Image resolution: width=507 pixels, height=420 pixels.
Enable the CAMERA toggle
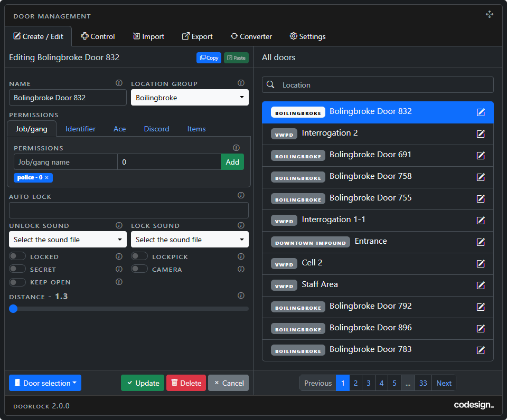[140, 268]
